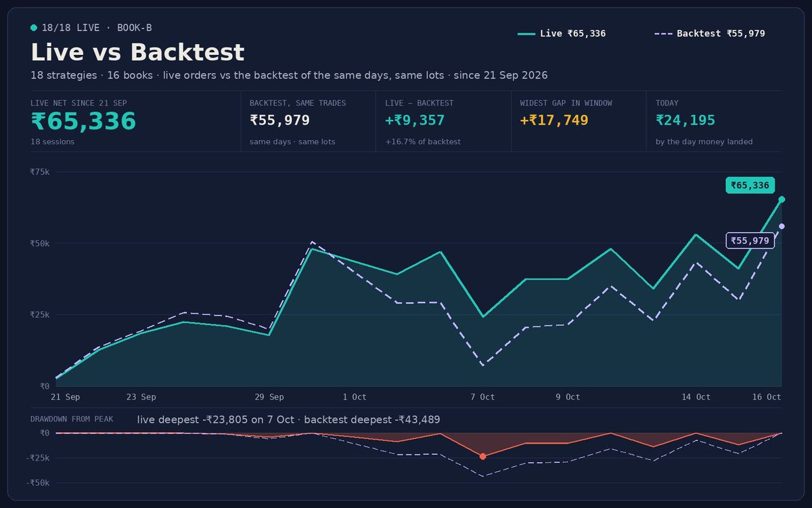Click the 29 Sep x-axis date
Viewport: 812px width, 508px height.
269,397
